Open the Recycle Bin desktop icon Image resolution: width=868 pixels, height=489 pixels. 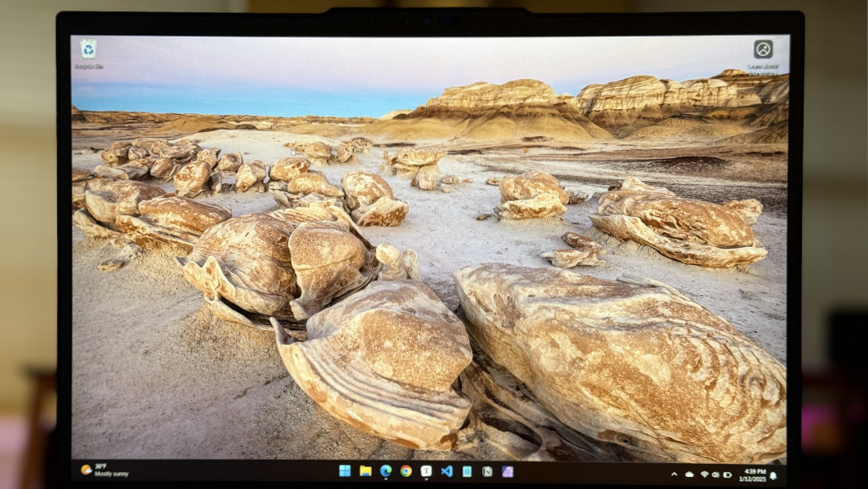[89, 53]
